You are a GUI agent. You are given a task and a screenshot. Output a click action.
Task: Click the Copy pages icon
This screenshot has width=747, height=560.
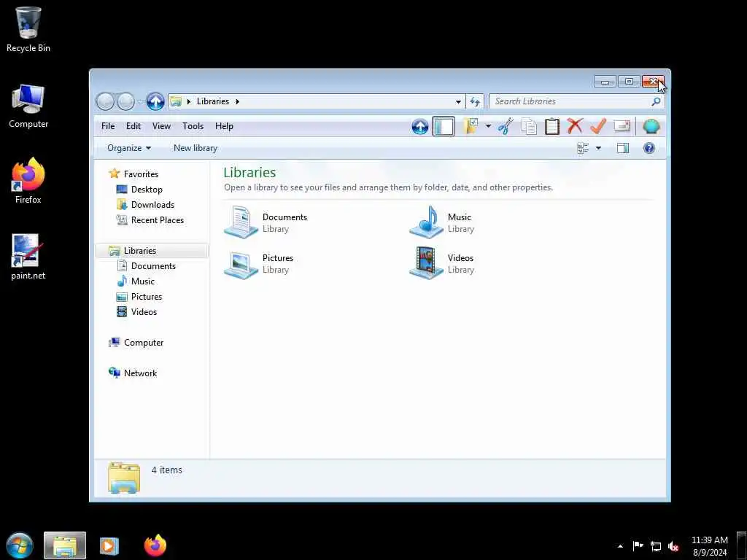click(529, 127)
